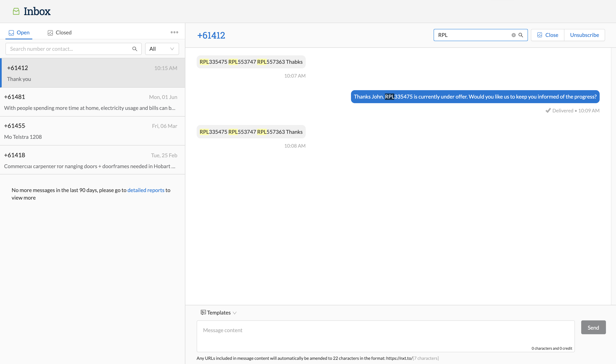Open the +61418 commercial carpenter conversation
Viewport: 616px width, 364px height.
tap(92, 160)
